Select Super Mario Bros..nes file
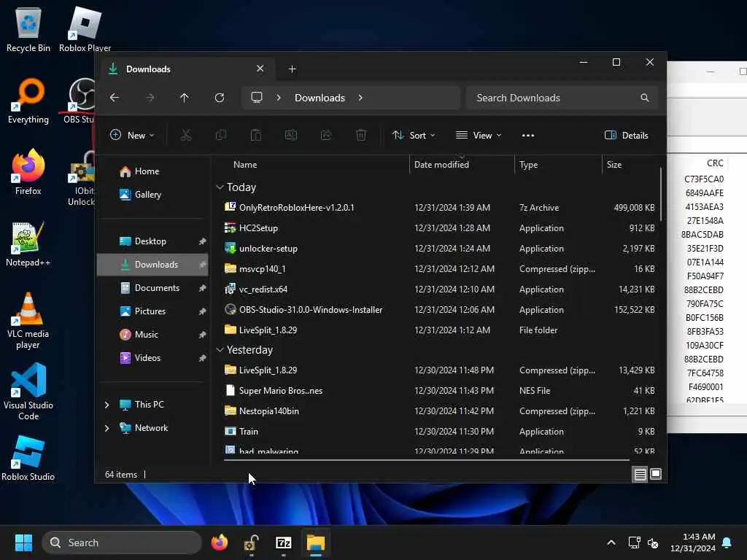The height and width of the screenshot is (560, 747). (281, 391)
